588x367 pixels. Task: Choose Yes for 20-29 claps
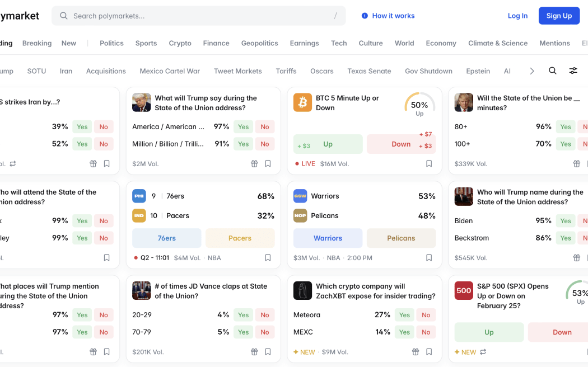tap(243, 315)
